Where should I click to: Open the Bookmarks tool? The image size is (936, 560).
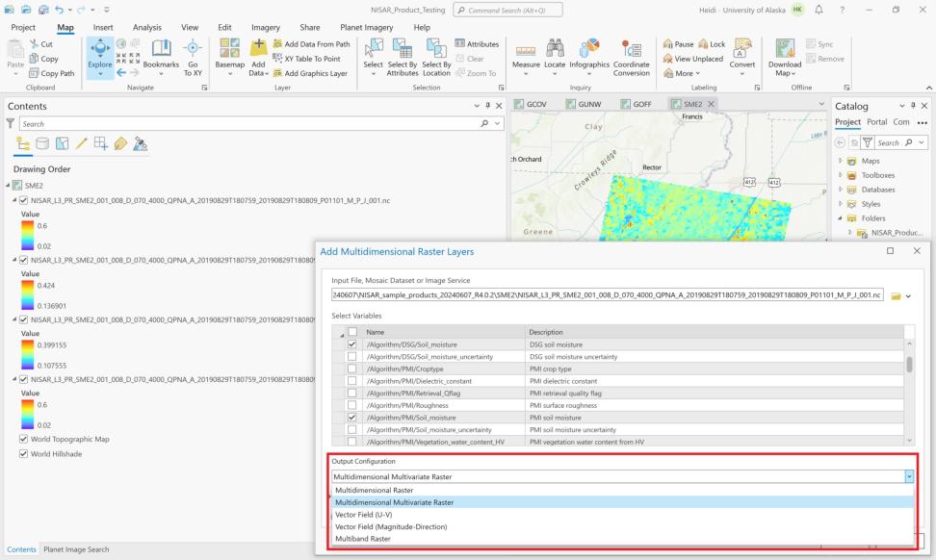click(x=161, y=58)
